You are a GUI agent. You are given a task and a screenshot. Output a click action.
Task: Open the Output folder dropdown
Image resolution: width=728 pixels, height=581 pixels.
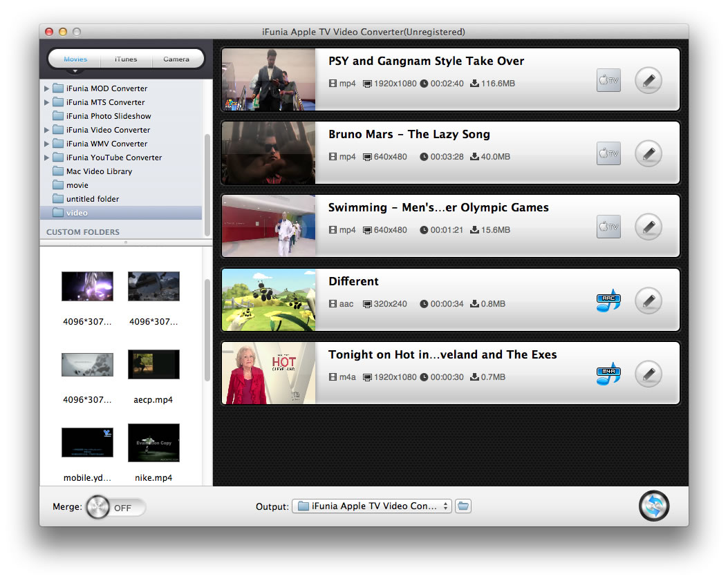coord(371,506)
